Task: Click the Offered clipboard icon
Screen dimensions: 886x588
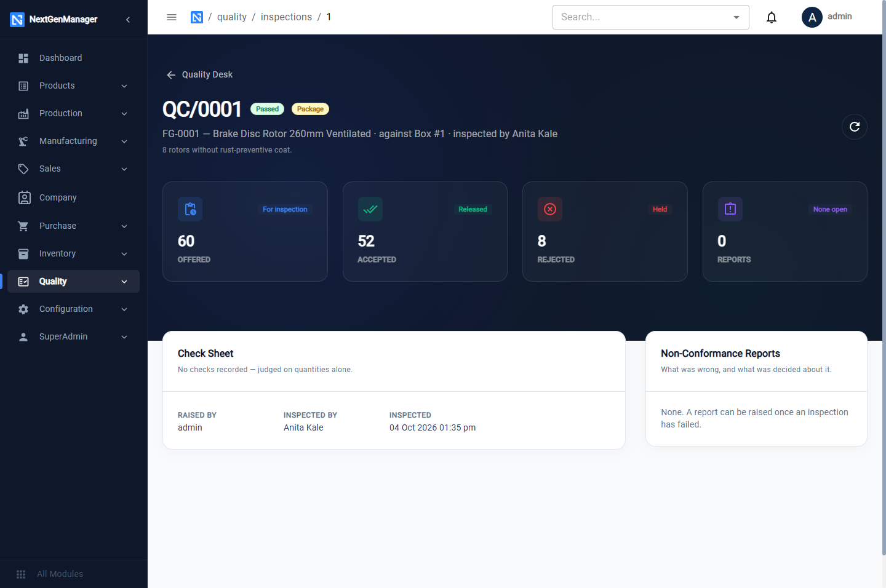Action: tap(190, 209)
